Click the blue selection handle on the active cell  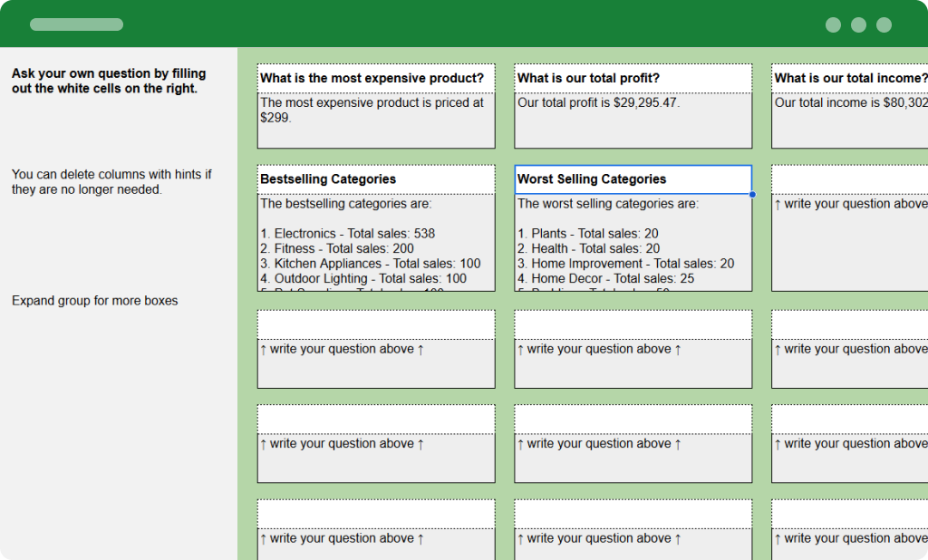coord(752,194)
